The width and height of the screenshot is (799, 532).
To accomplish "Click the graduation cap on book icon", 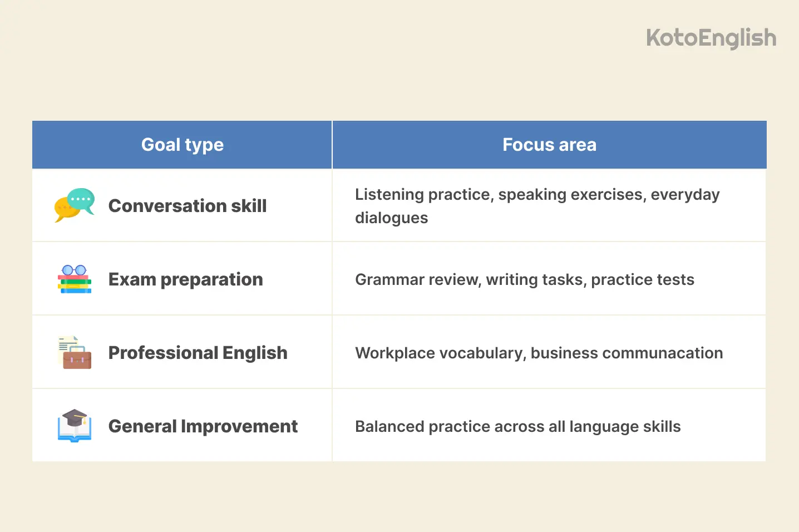I will [75, 426].
